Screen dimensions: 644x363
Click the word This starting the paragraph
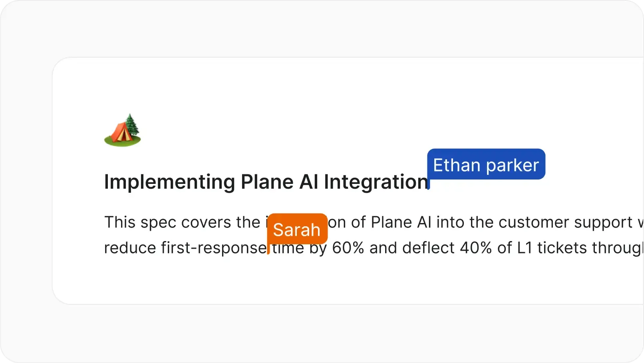[x=119, y=222]
